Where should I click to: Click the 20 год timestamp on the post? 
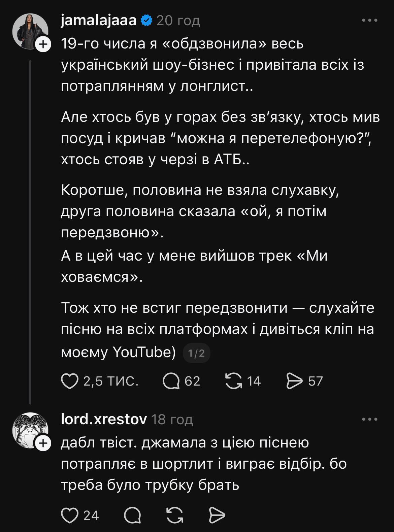tap(178, 21)
